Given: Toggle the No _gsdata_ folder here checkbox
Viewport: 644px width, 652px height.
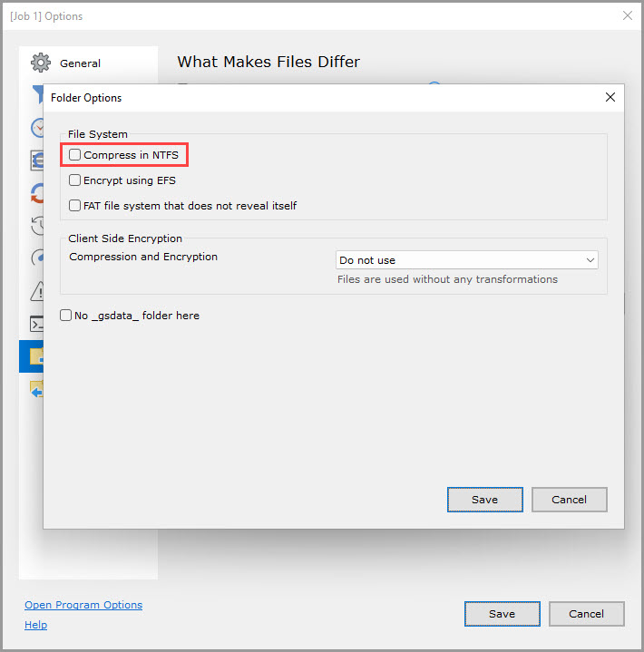Looking at the screenshot, I should [66, 316].
